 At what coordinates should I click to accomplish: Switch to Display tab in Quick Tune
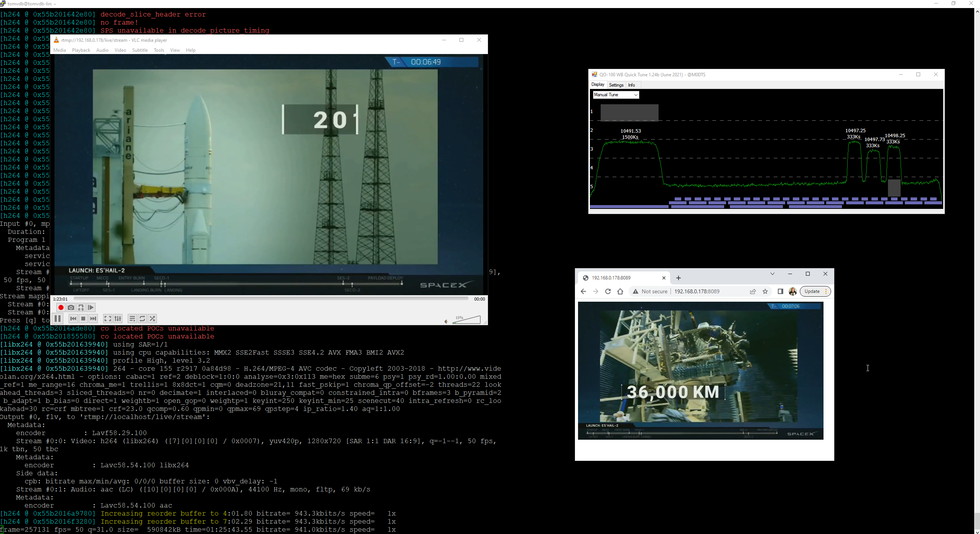[x=598, y=85]
